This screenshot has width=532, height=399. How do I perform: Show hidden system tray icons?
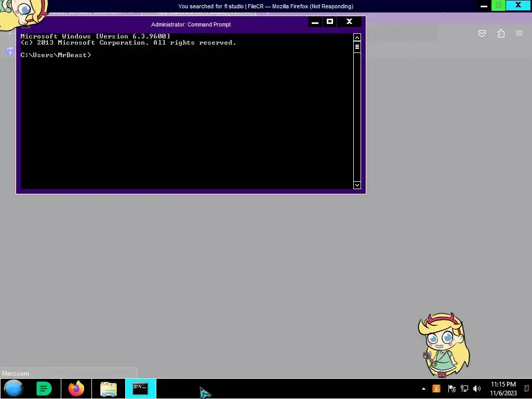423,389
